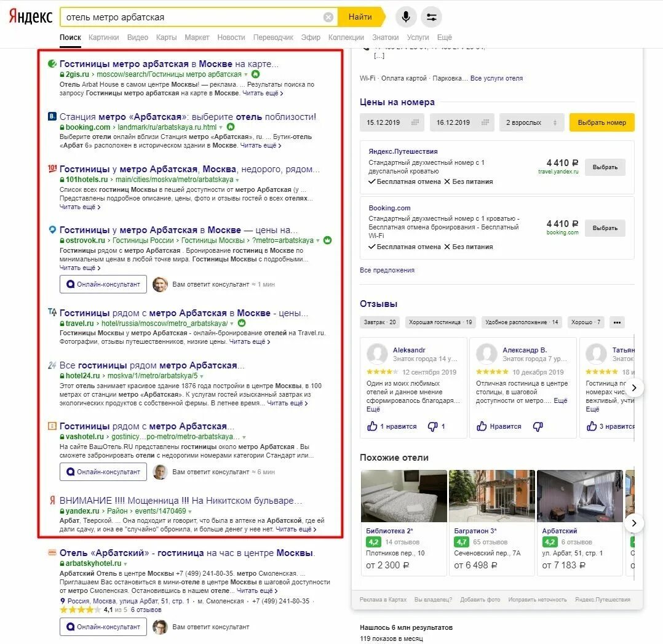Open search settings sliders icon
The height and width of the screenshot is (644, 663).
tap(431, 17)
